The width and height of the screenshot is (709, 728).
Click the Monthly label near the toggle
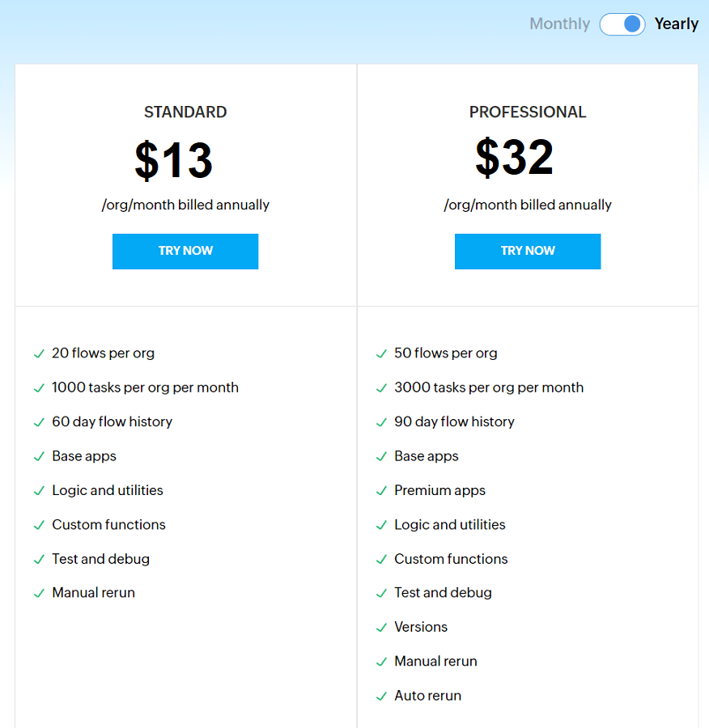(559, 24)
